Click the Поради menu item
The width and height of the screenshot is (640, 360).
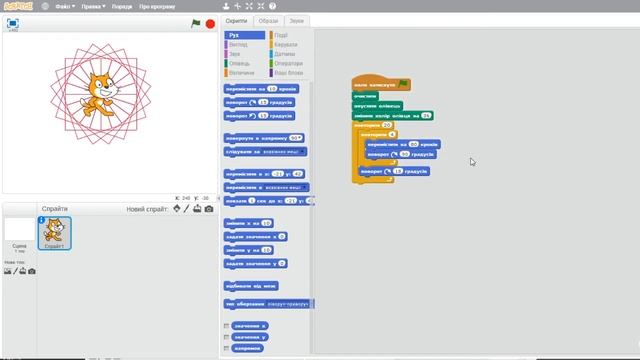click(122, 7)
